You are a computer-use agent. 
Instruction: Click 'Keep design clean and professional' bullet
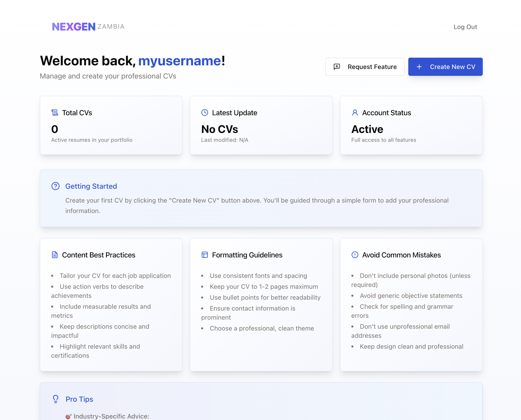tap(412, 346)
